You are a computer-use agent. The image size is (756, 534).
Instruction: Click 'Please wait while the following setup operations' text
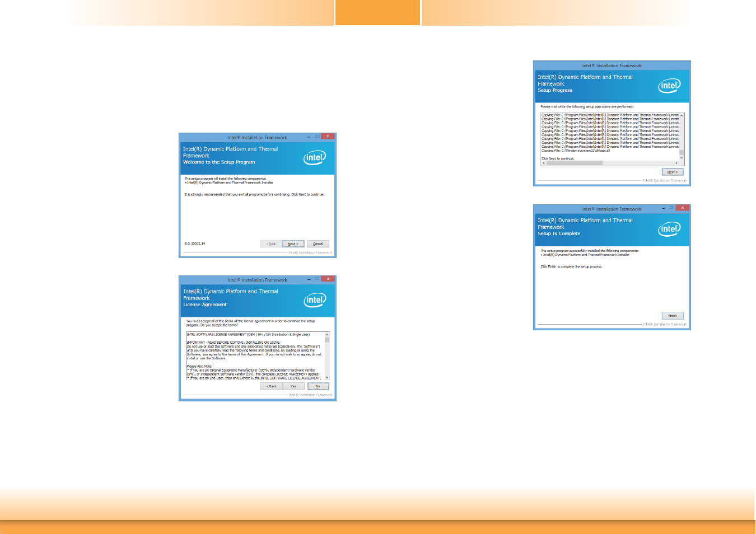coord(587,106)
